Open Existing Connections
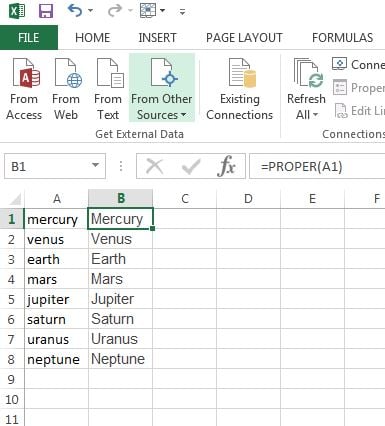Image resolution: width=385 pixels, height=426 pixels. (x=240, y=89)
